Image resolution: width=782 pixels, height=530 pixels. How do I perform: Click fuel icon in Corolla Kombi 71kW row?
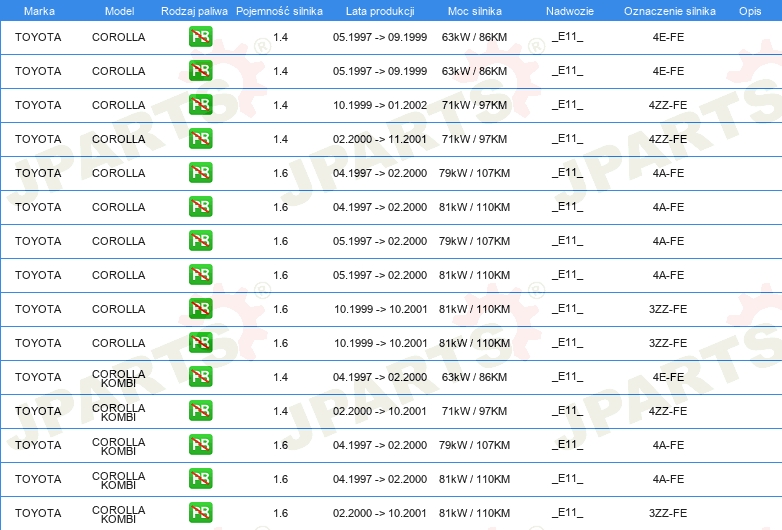click(200, 411)
